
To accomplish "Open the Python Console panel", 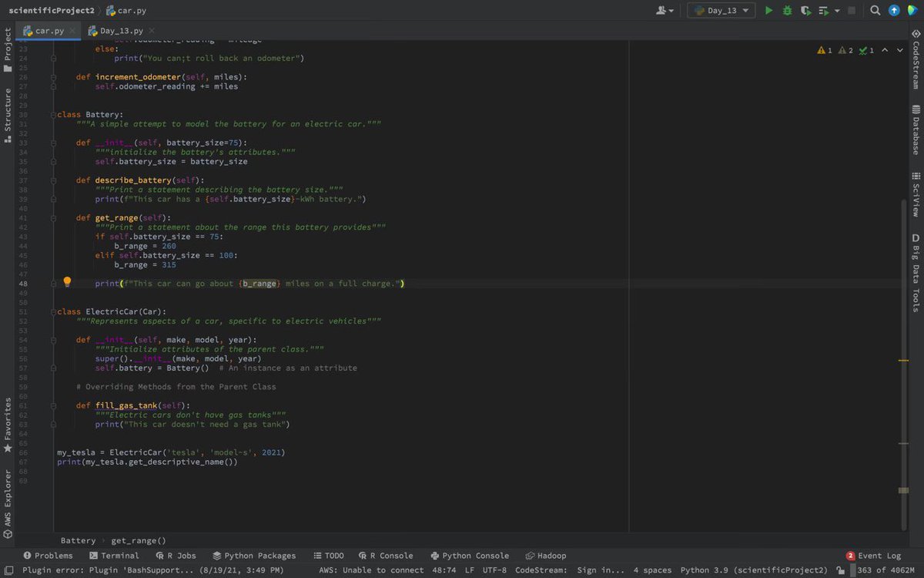I will pos(470,556).
